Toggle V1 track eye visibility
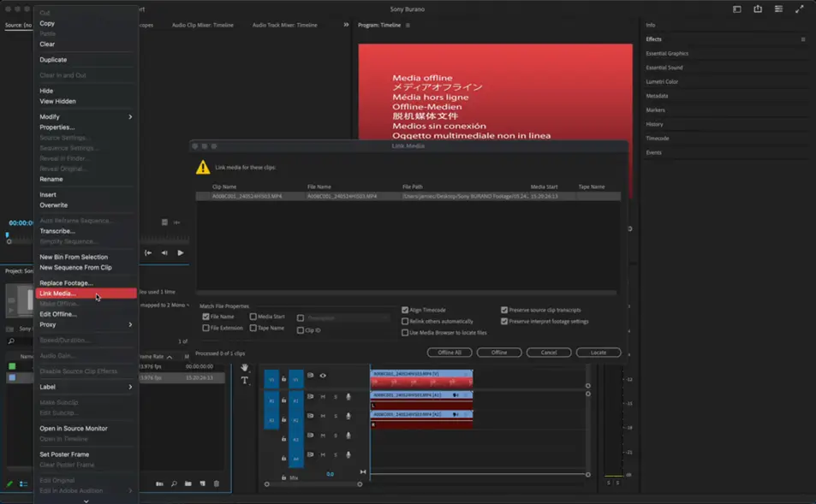The image size is (816, 504). click(323, 376)
